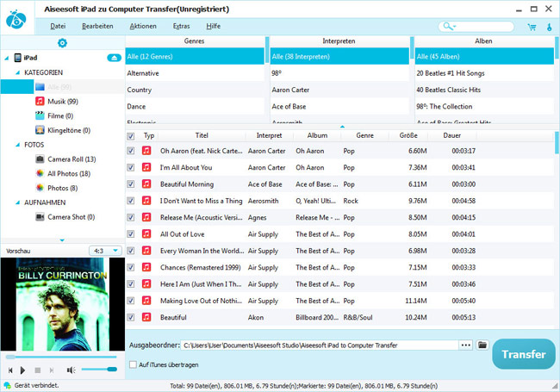Adjust the preview volume slider
Image resolution: width=560 pixels, height=392 pixels.
(x=99, y=369)
